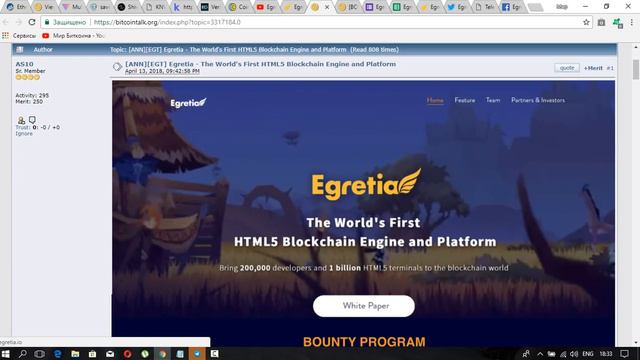Screen dimensions: 640x360
Task: Open the Apps grid icon in bookmarks bar
Action: [5, 36]
